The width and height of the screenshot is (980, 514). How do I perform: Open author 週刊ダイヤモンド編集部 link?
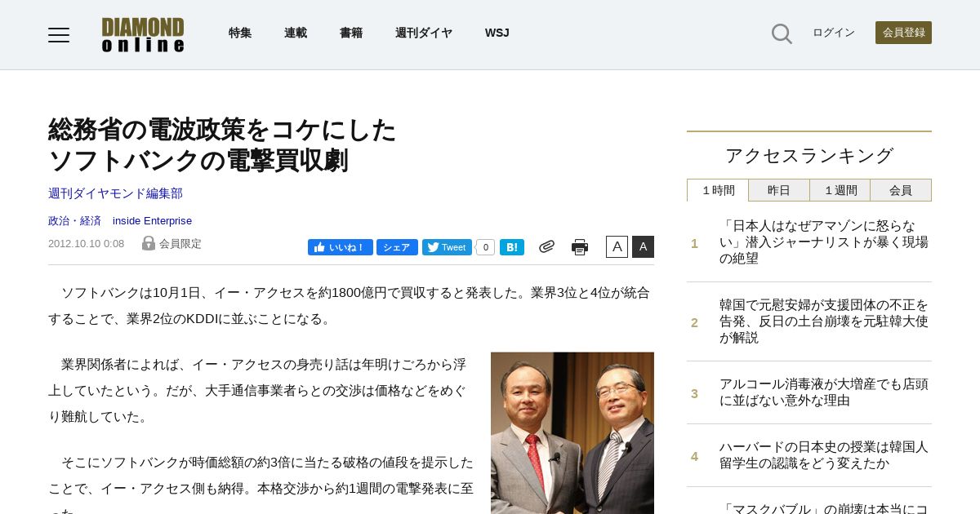[x=115, y=193]
